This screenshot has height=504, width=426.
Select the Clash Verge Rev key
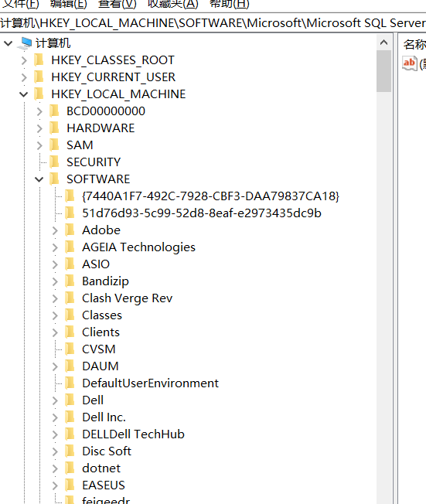tap(127, 298)
